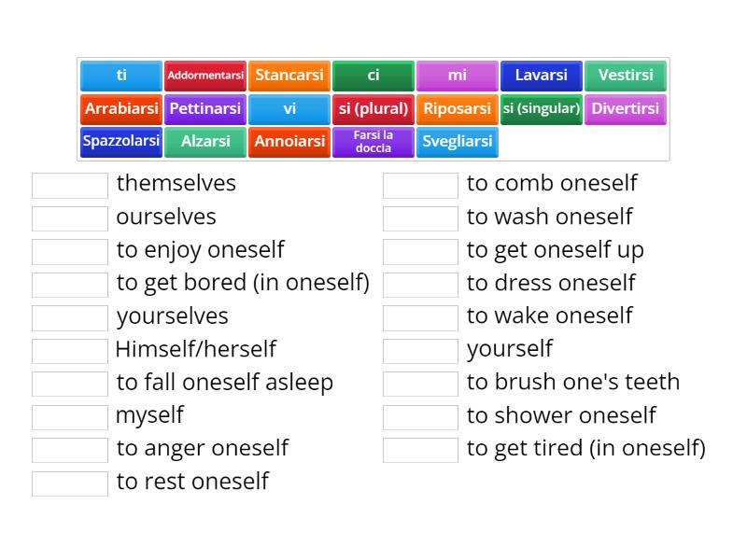
Task: Pick the Stancarsi tile
Action: 289,76
